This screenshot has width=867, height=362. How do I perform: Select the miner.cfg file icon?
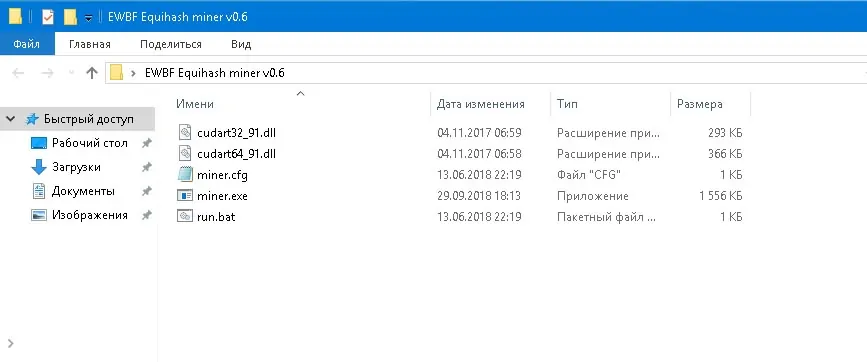[x=185, y=175]
